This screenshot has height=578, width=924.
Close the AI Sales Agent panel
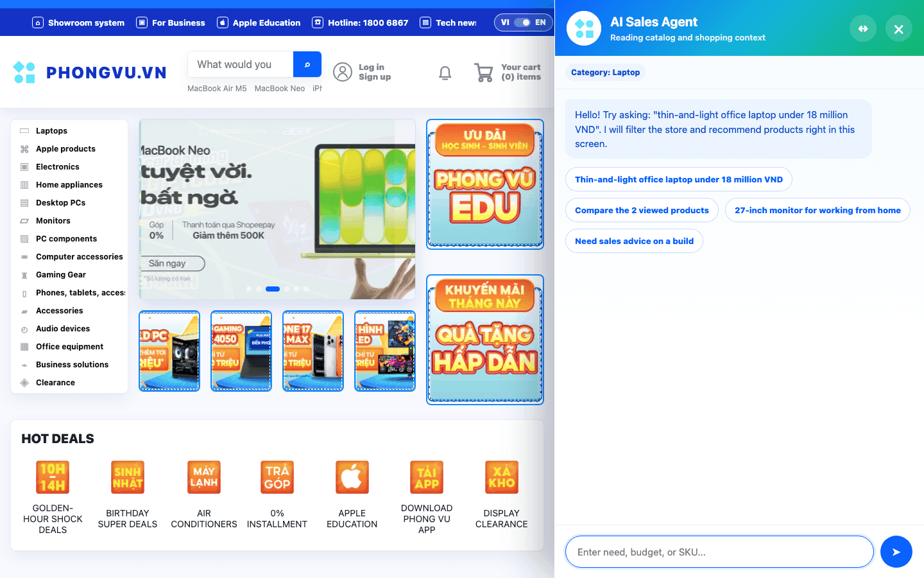pyautogui.click(x=899, y=29)
